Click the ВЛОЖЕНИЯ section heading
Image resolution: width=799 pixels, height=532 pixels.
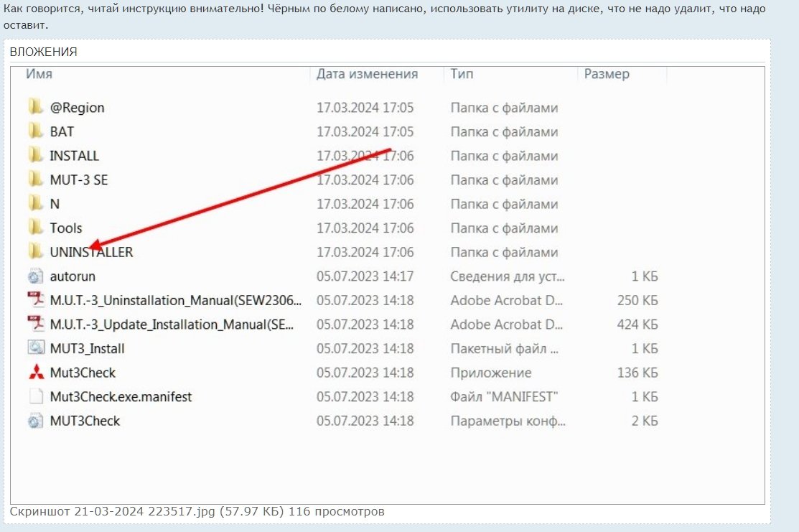coord(43,52)
